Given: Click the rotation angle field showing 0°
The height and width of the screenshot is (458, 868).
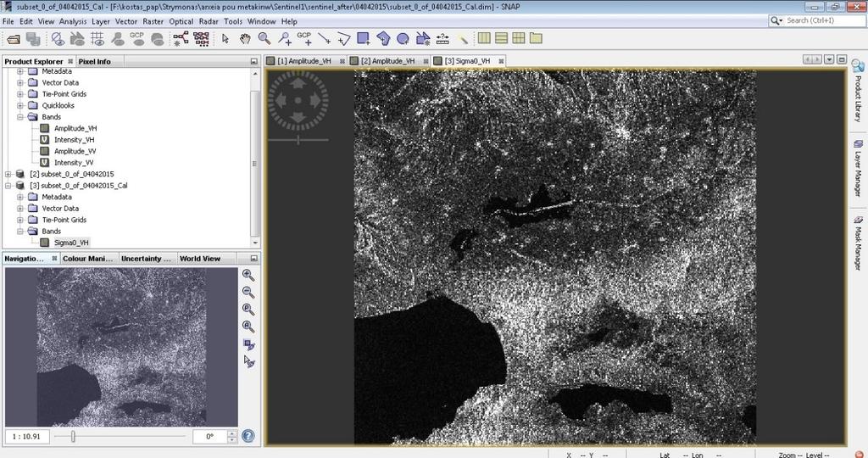Looking at the screenshot, I should tap(210, 437).
